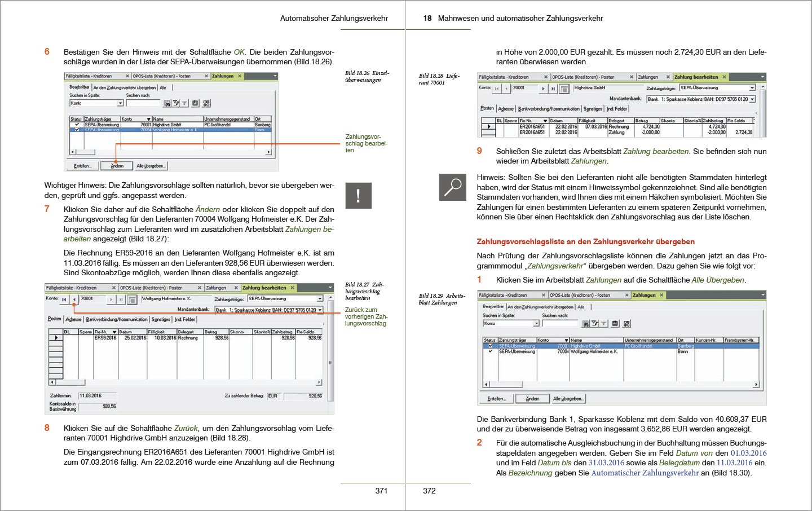Screen dimensions: 812x511
Task: Click the filter edit icon in Bild 18.29
Action: tap(595, 324)
